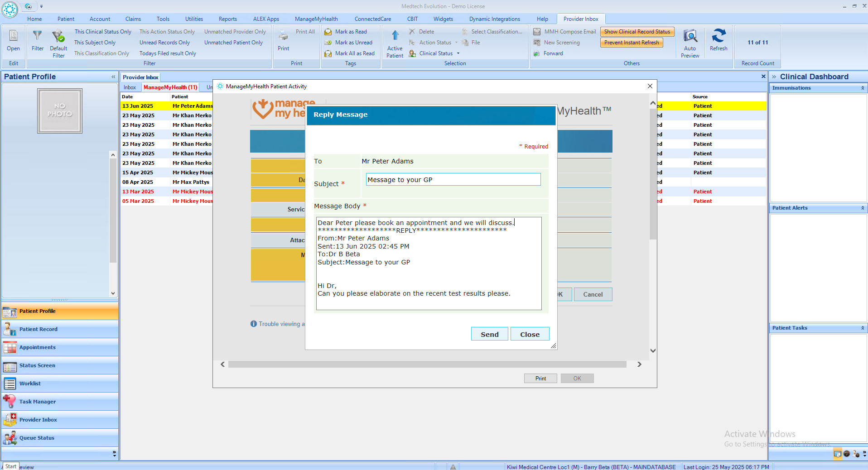Open Appointments in the left navigation
The image size is (868, 470).
pos(37,347)
